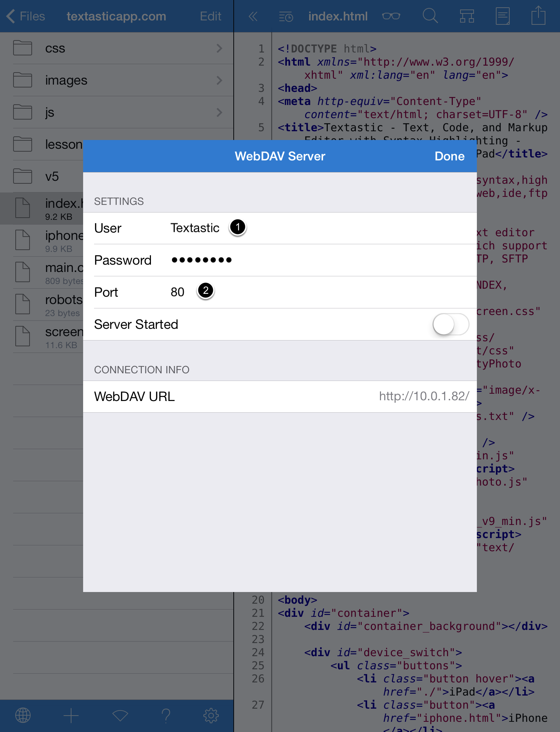
Task: Click the css folder icon
Action: 23,48
